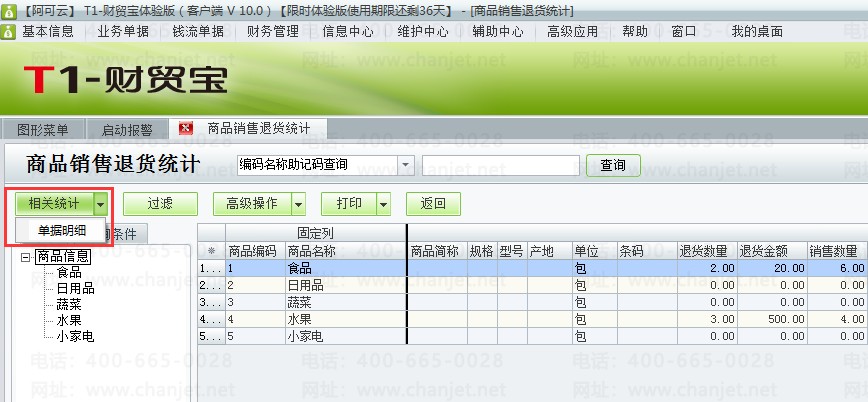This screenshot has width=868, height=402.
Task: Click 退货金额 value 500.00 in 水果 row
Action: click(772, 319)
